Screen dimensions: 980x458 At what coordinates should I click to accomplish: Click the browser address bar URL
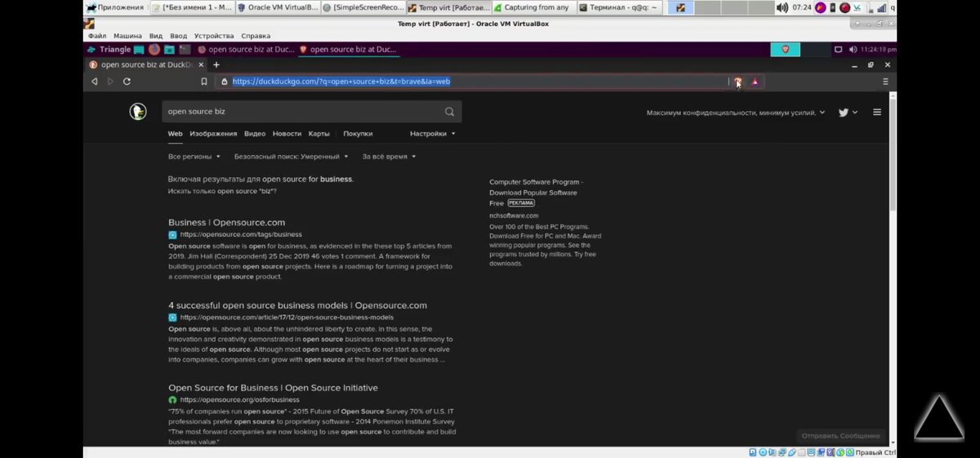341,82
